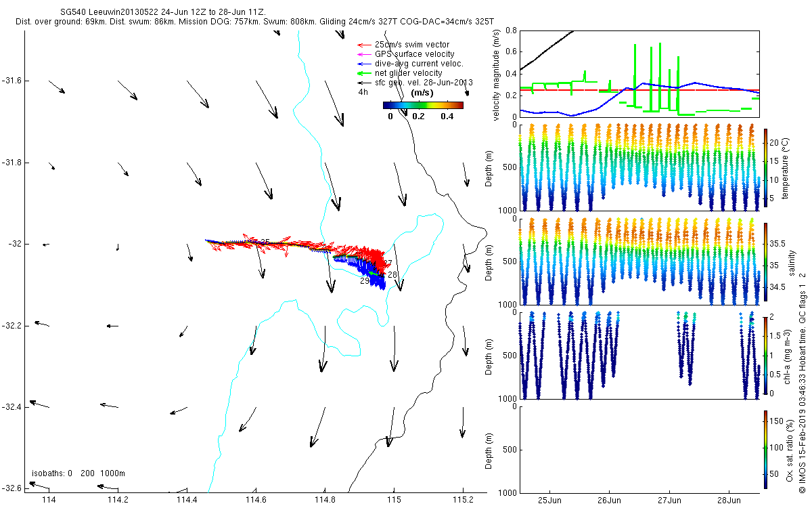Click the 0.8 tick on velocity magnitude axis
The width and height of the screenshot is (812, 508).
click(x=512, y=30)
